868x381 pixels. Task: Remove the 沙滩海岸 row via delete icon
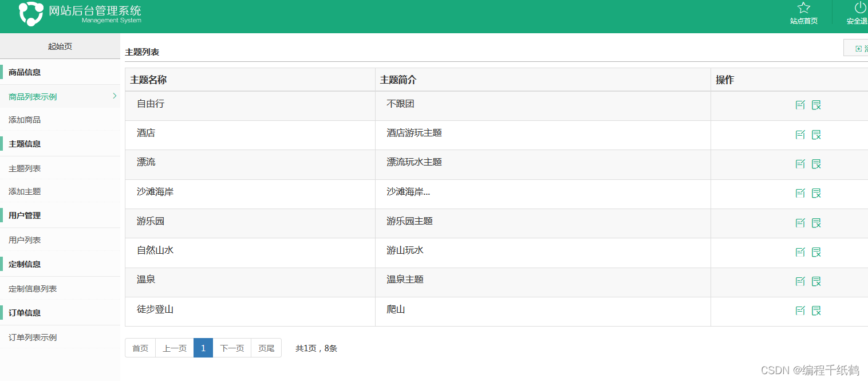[816, 193]
